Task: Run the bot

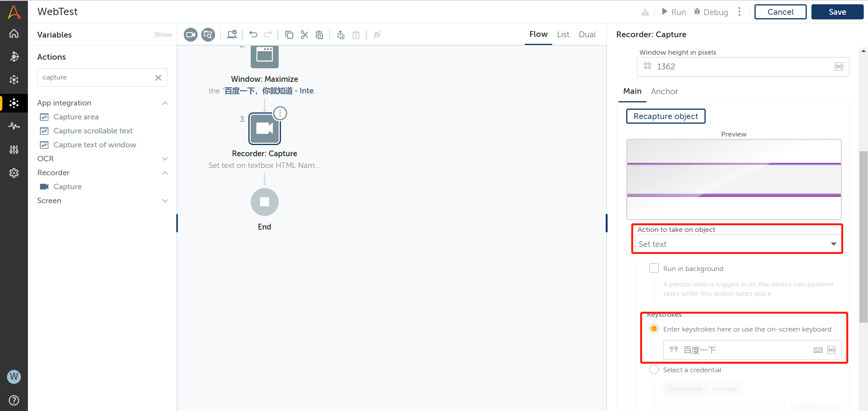Action: 674,12
